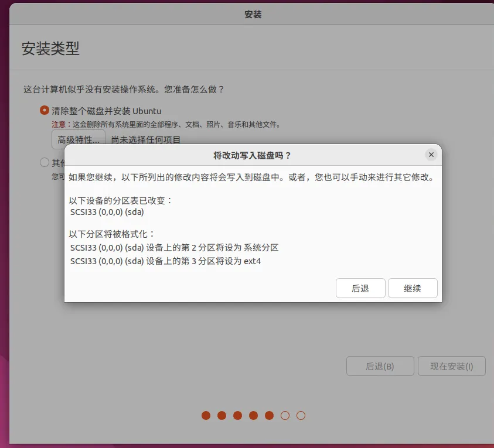Click the 后退 button in the dialog
Viewport: 494px width, 448px height.
pos(360,288)
